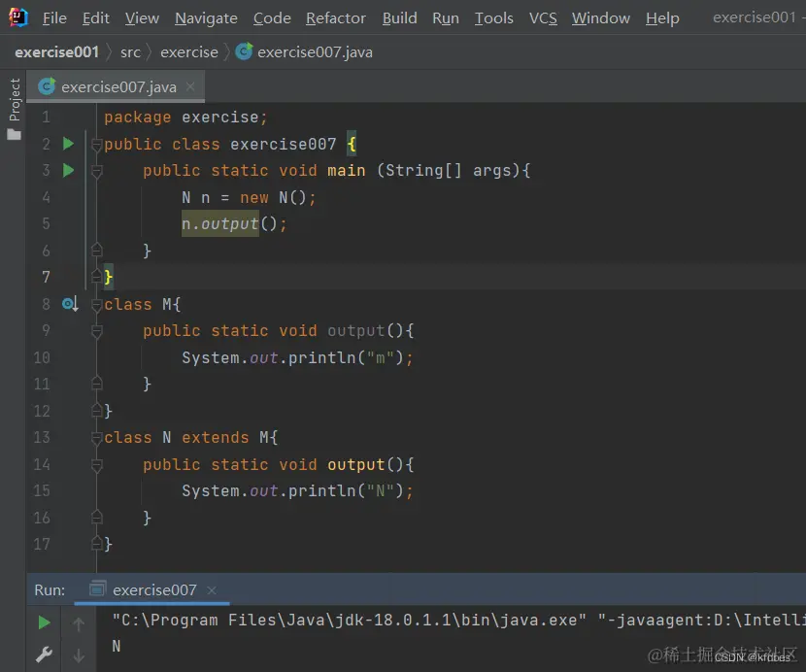Open the Code menu

272,18
